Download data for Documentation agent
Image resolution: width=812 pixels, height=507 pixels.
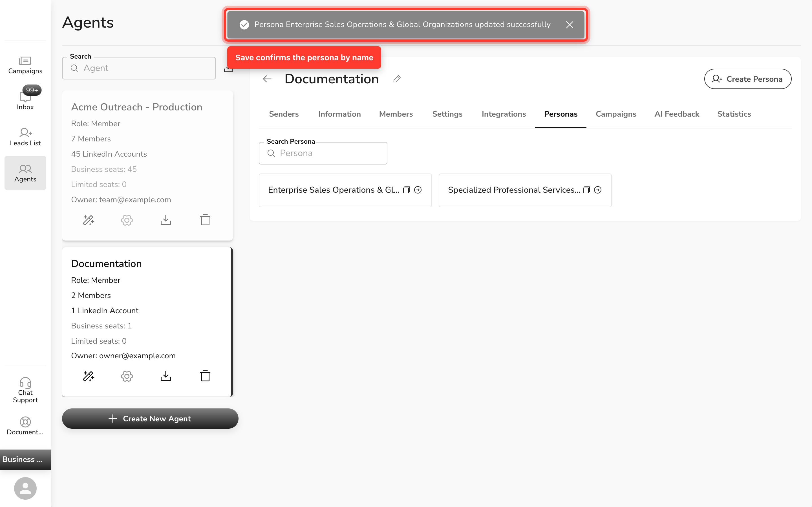pyautogui.click(x=166, y=376)
